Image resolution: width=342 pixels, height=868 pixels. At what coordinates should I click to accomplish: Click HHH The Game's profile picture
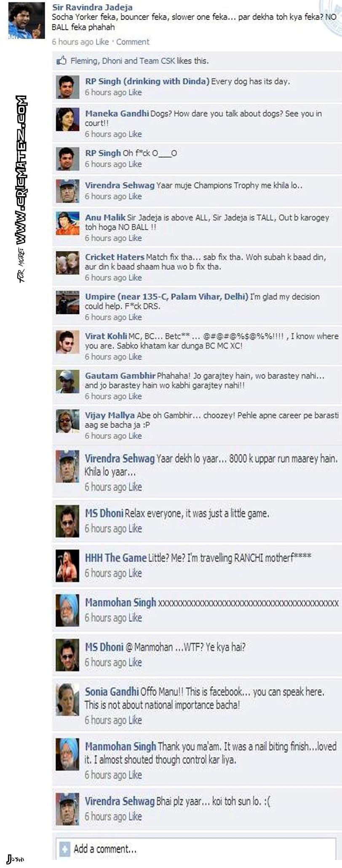point(67,566)
